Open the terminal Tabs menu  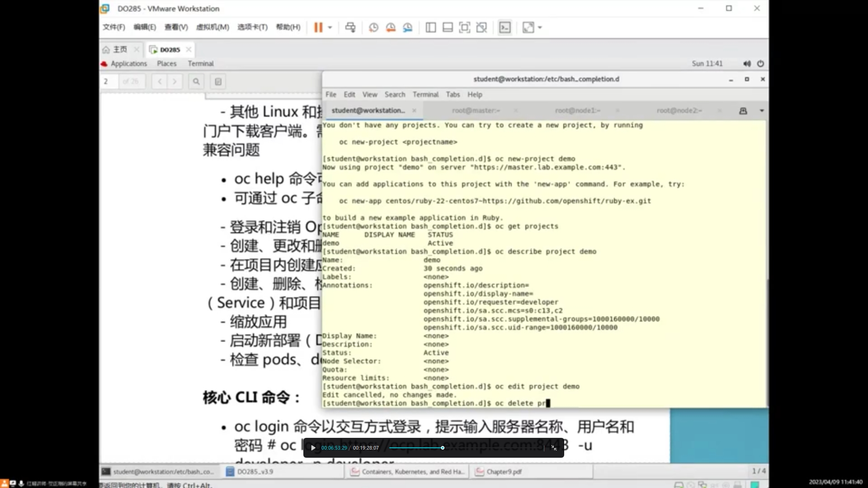pos(453,94)
